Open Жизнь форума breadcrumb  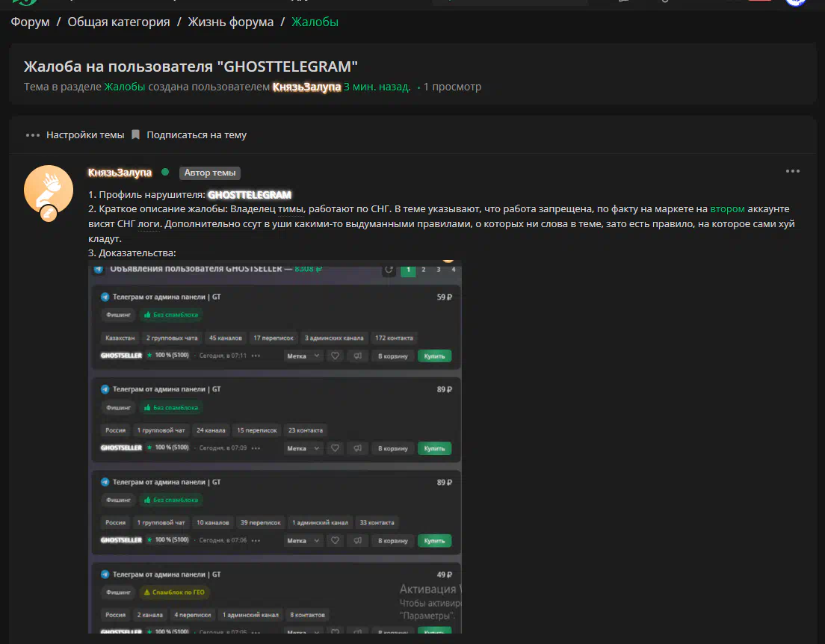click(x=230, y=22)
